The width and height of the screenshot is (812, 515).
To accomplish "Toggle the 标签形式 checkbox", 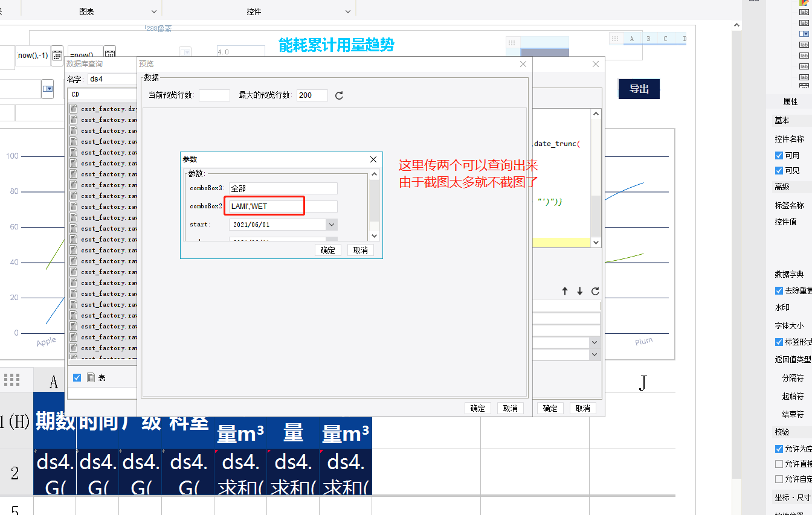I will pyautogui.click(x=779, y=342).
